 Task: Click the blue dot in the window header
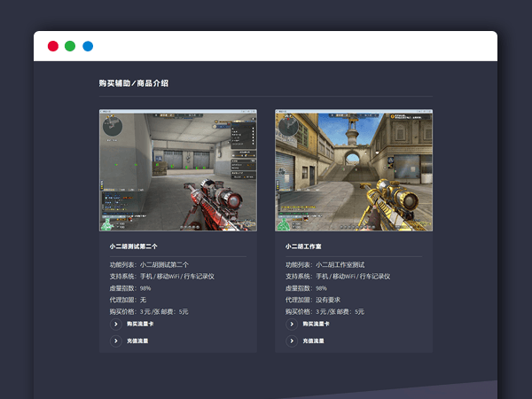[88, 46]
